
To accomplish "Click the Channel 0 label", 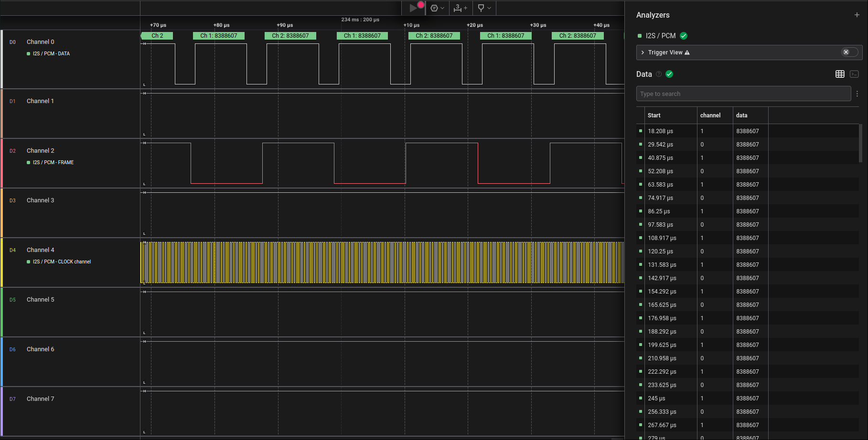I will [40, 42].
